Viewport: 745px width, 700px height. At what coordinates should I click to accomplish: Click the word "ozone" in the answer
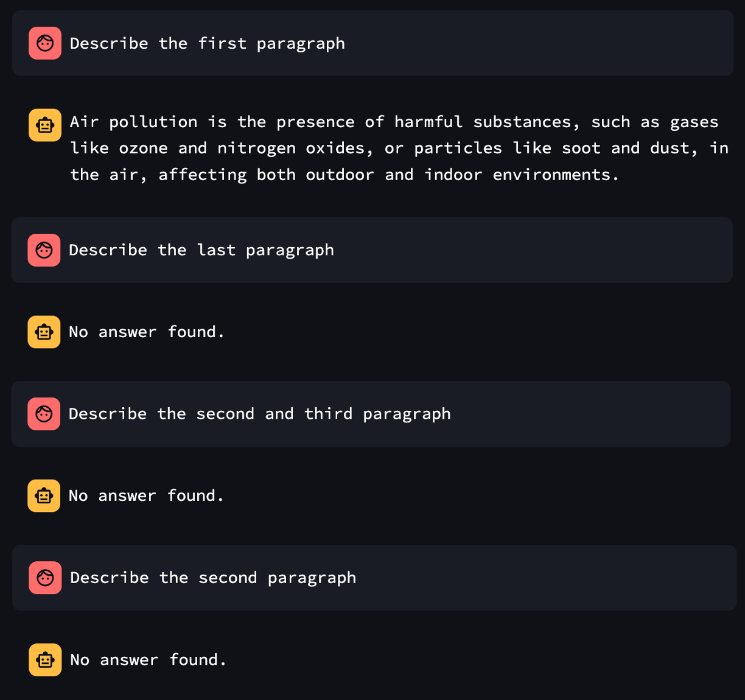tap(143, 149)
